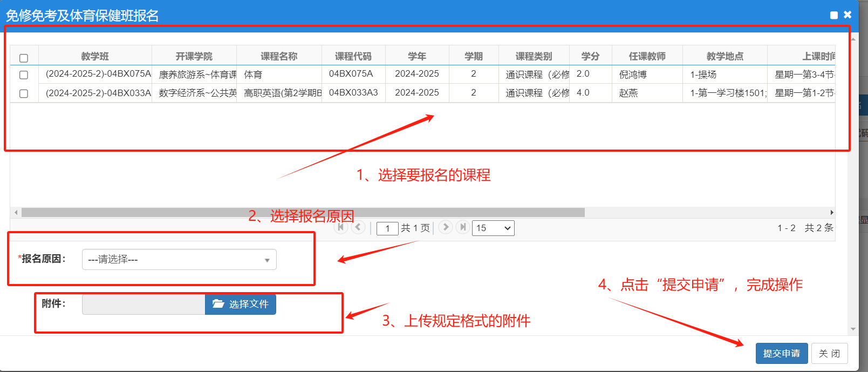Click left arrow of horizontal scrollbar
Viewport: 868px width, 372px height.
(x=16, y=213)
